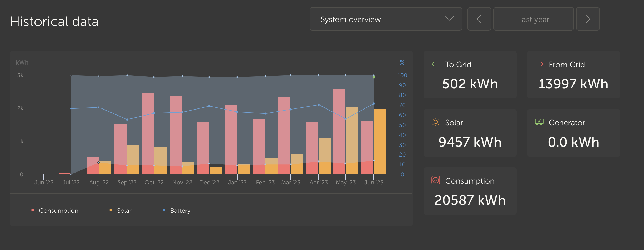Screen dimensions: 644x250
Task: Click battery line point at Sep '22
Action: 127,119
